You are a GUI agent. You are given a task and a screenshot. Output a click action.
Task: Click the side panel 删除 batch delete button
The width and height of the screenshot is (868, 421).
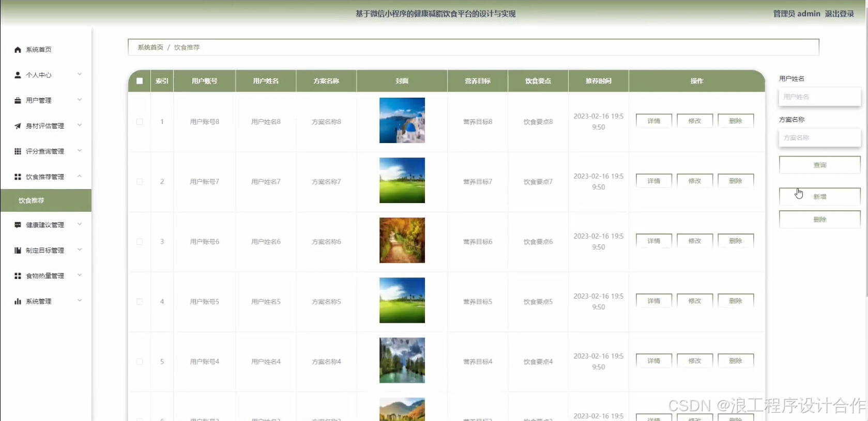820,220
